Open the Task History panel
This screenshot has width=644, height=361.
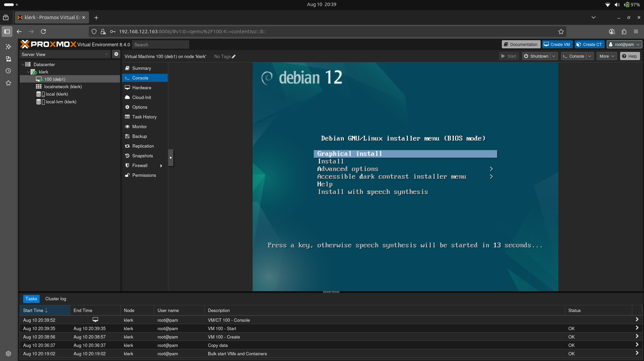coord(144,117)
